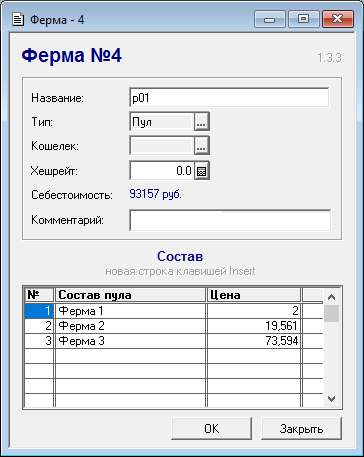
Task: Close the window with the red X
Action: tap(338, 20)
